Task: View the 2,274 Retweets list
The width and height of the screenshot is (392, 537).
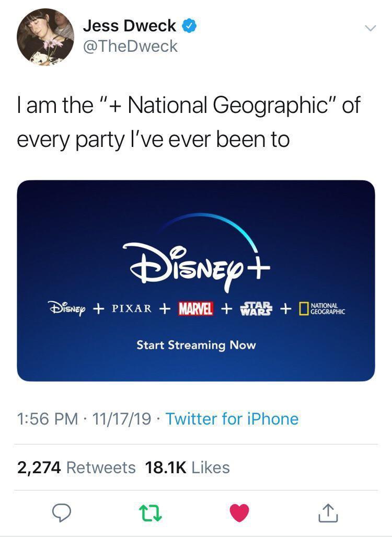Action: click(x=76, y=467)
